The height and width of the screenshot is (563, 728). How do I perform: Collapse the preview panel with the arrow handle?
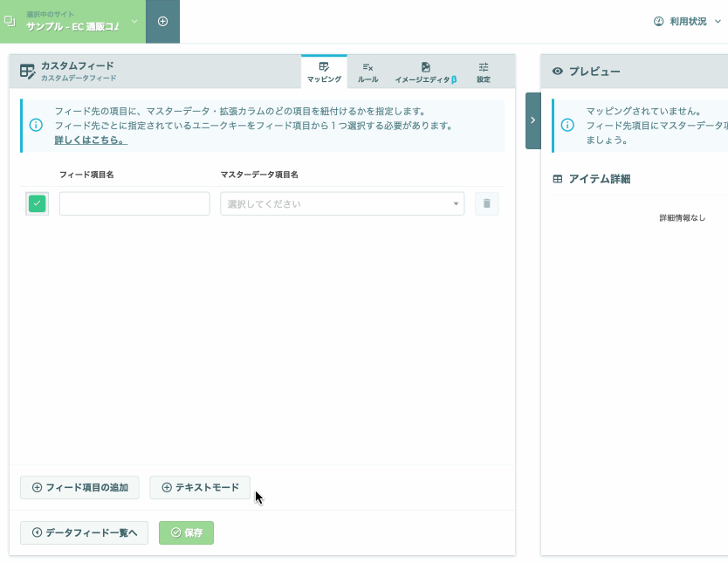coord(533,120)
